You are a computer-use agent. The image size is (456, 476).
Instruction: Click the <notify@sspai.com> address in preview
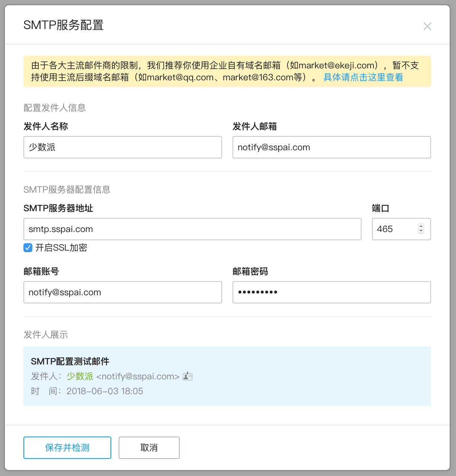pyautogui.click(x=138, y=376)
